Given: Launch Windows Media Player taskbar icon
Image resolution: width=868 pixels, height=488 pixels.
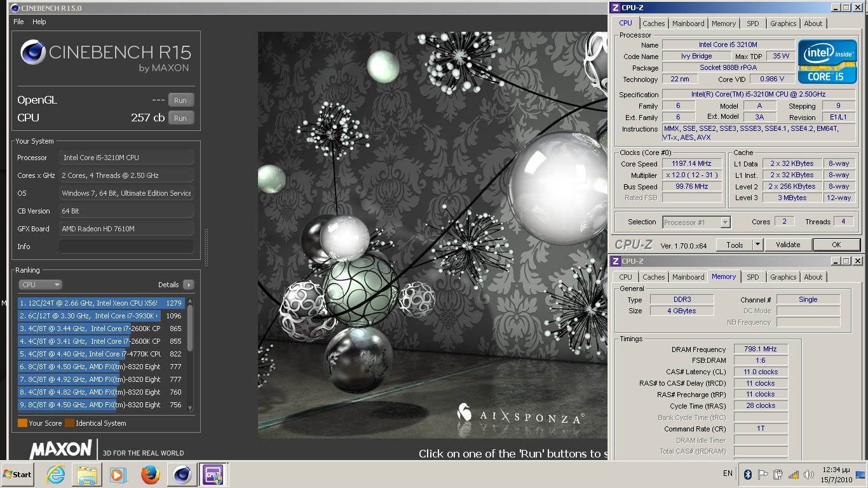Looking at the screenshot, I should pos(118,475).
